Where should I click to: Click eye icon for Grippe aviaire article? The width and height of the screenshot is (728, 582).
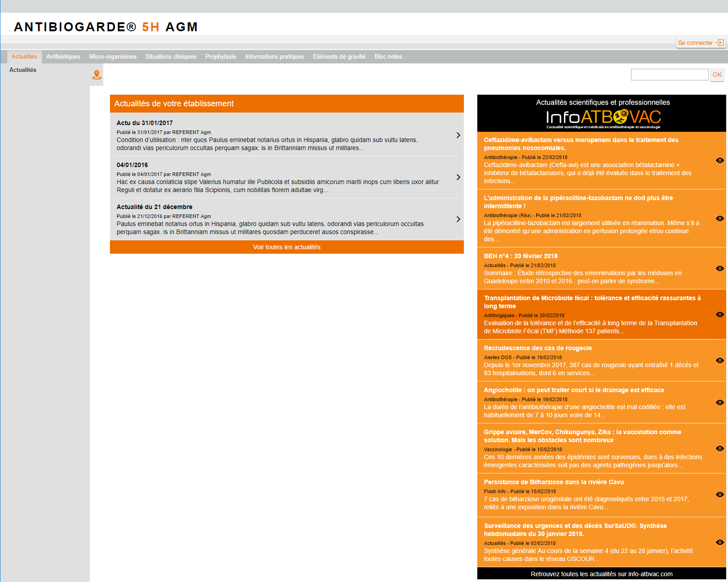pos(720,448)
